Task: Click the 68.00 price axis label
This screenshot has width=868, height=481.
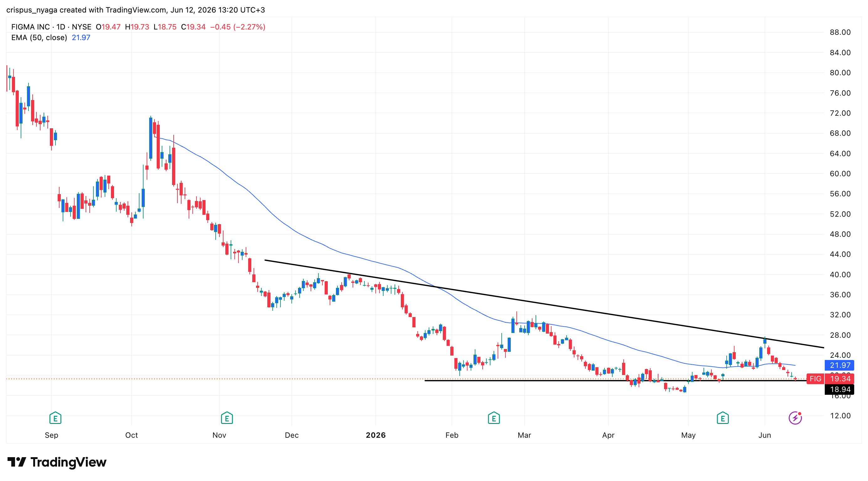Action: click(x=840, y=133)
